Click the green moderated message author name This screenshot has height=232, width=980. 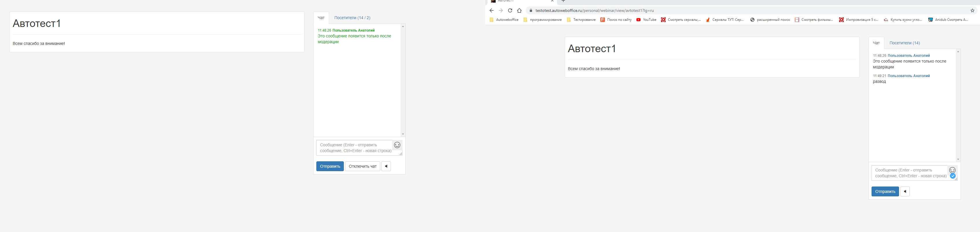tap(353, 30)
